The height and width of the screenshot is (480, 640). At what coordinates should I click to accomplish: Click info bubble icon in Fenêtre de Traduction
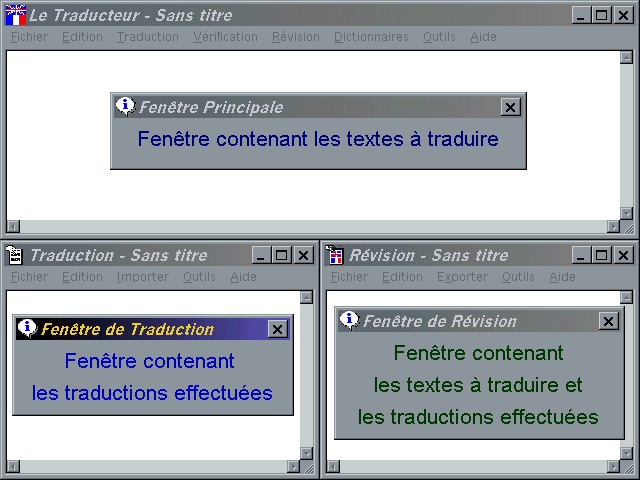[27, 328]
